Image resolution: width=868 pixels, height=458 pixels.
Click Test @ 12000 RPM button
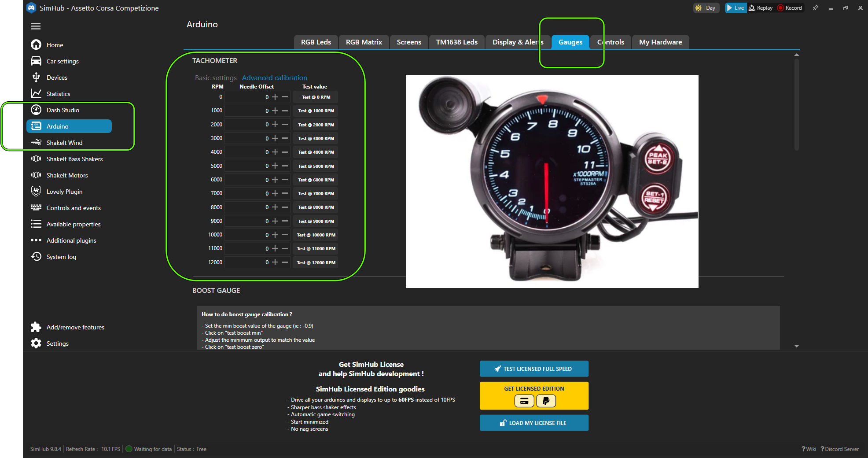coord(316,262)
